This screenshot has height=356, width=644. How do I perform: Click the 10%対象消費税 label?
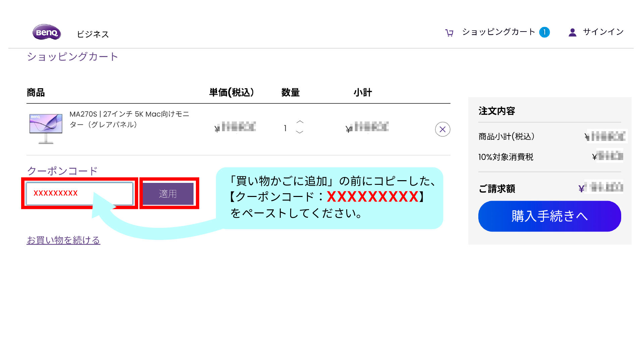pyautogui.click(x=506, y=157)
